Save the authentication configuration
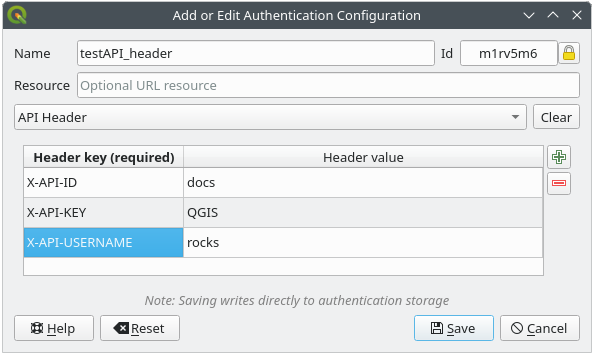The image size is (594, 361). [x=453, y=328]
